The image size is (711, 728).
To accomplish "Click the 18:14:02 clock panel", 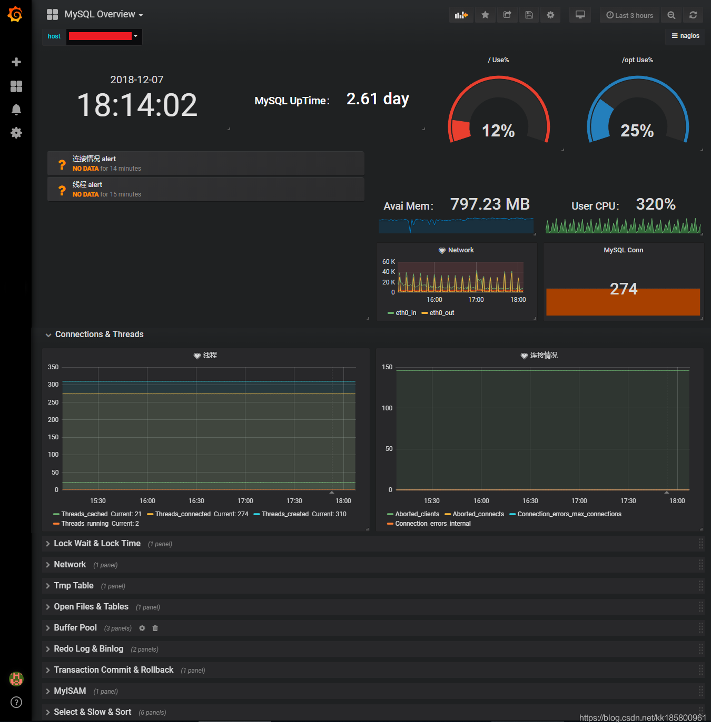I will coord(137,105).
